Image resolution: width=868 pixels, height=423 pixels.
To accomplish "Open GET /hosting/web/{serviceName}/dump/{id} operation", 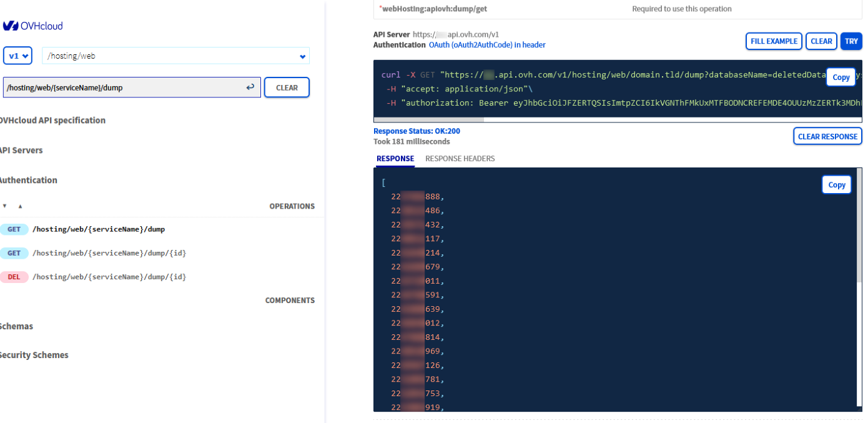I will (x=109, y=253).
